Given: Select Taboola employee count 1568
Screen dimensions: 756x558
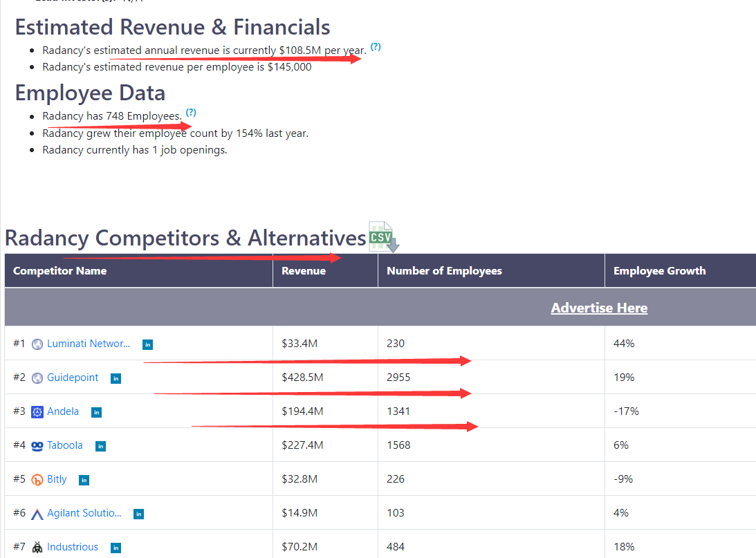Looking at the screenshot, I should tap(491, 445).
